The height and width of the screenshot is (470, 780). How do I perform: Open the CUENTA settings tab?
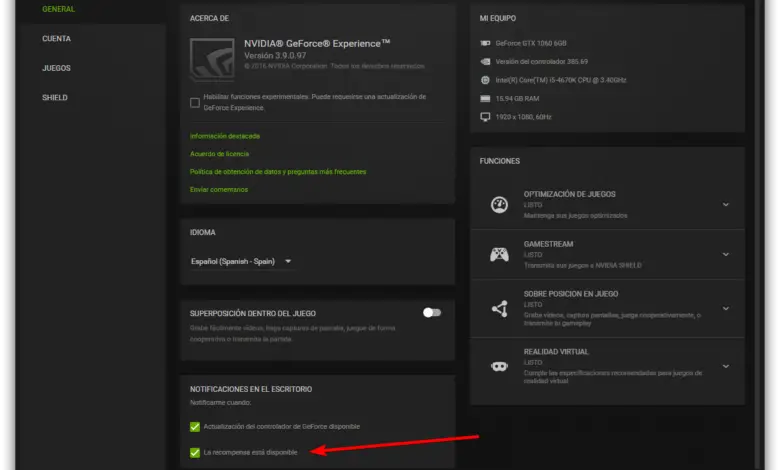[x=56, y=39]
